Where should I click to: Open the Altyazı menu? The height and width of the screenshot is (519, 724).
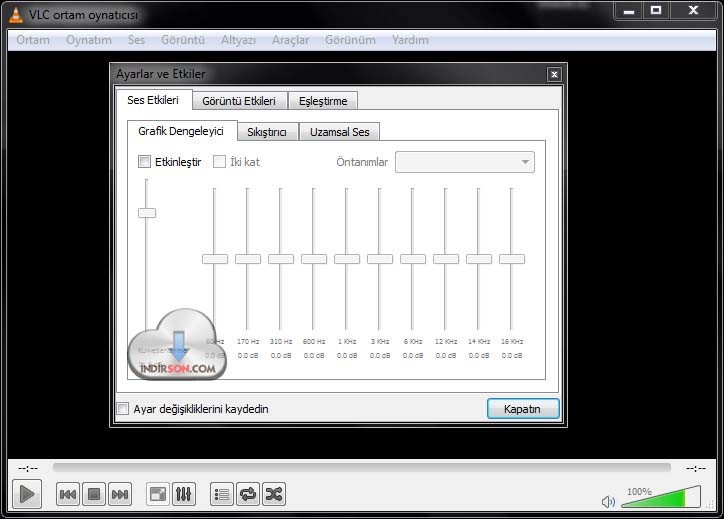pos(238,40)
